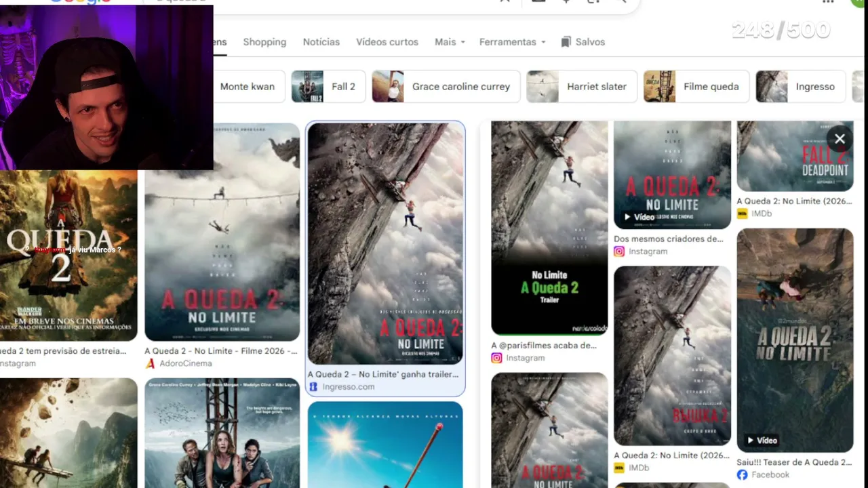Image resolution: width=868 pixels, height=488 pixels.
Task: Open the "A @parisfilmes acaba de..." caption
Action: coord(544,345)
